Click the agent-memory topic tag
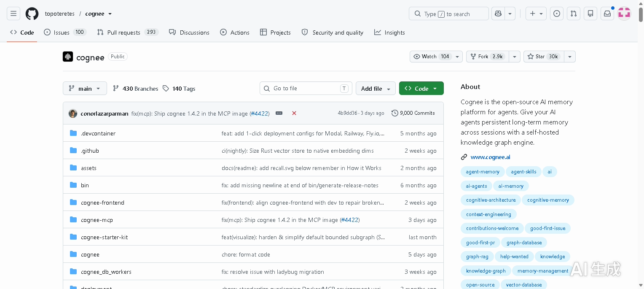The height and width of the screenshot is (289, 644). point(483,172)
